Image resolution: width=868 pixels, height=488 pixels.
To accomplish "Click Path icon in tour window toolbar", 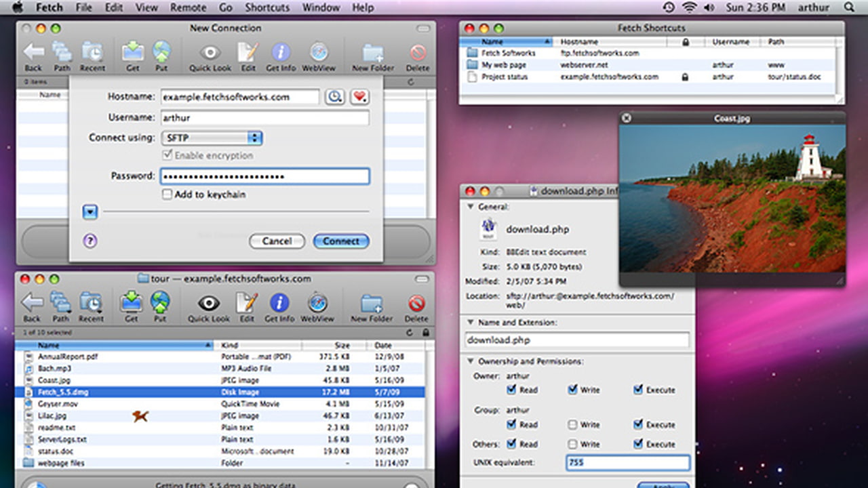I will [61, 303].
